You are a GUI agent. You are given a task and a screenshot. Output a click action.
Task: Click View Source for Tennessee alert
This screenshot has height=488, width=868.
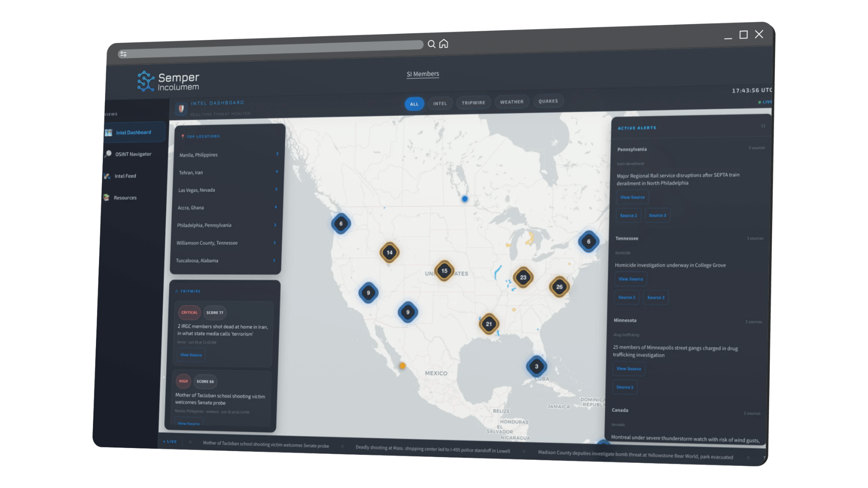[x=631, y=279]
